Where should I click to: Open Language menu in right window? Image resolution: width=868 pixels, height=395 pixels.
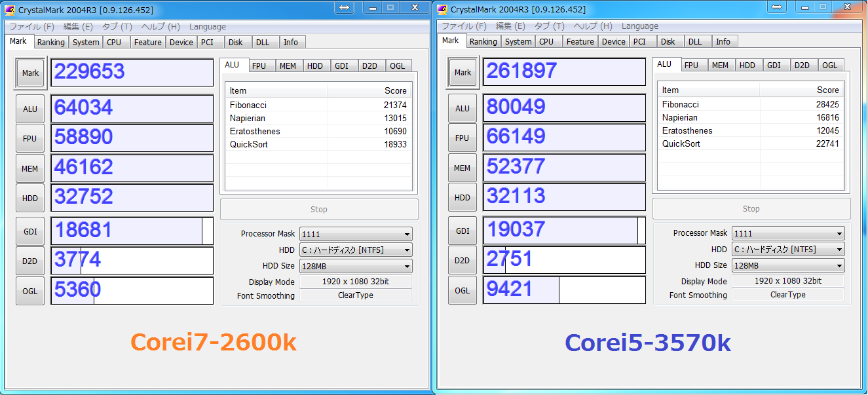[x=640, y=26]
